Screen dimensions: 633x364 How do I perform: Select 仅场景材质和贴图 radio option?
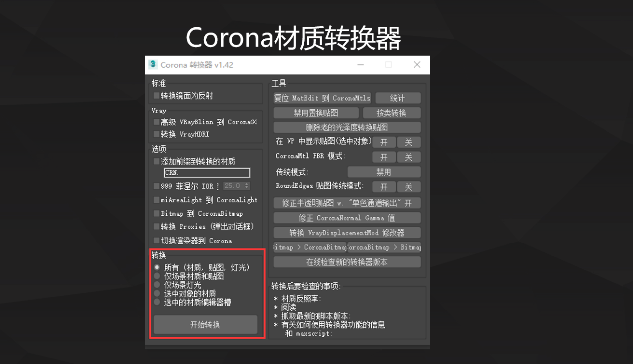click(157, 276)
